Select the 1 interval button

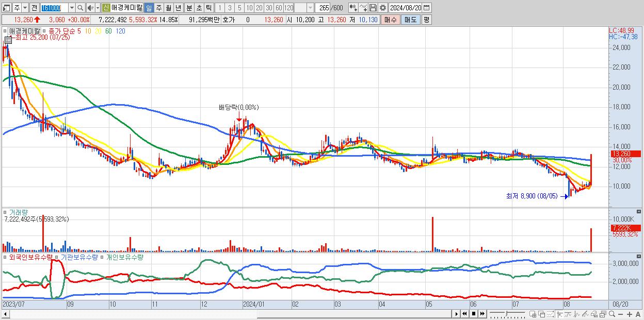point(220,8)
